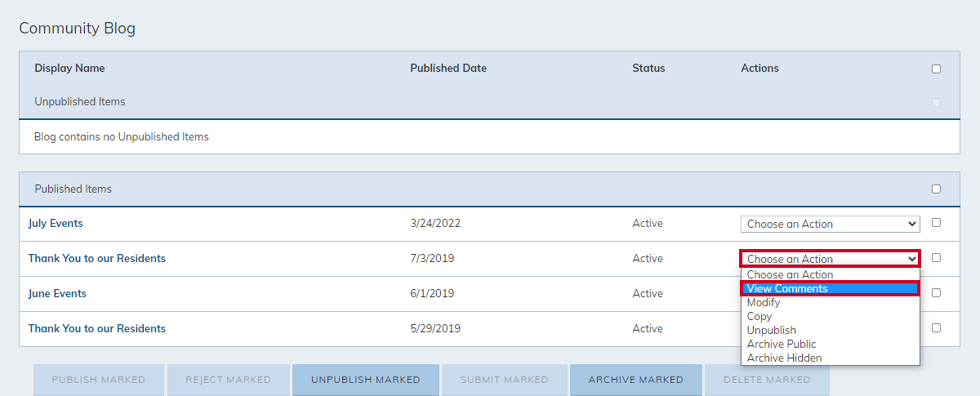This screenshot has height=396, width=980.
Task: Choose Copy from the dropdown list
Action: pyautogui.click(x=830, y=316)
